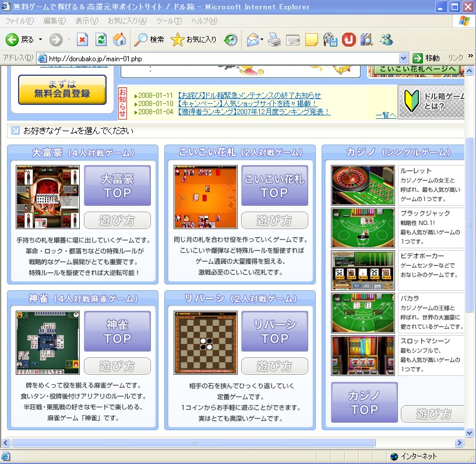Click the vertical scrollbar down arrow
Image resolution: width=476 pixels, height=464 pixels.
pos(470,433)
